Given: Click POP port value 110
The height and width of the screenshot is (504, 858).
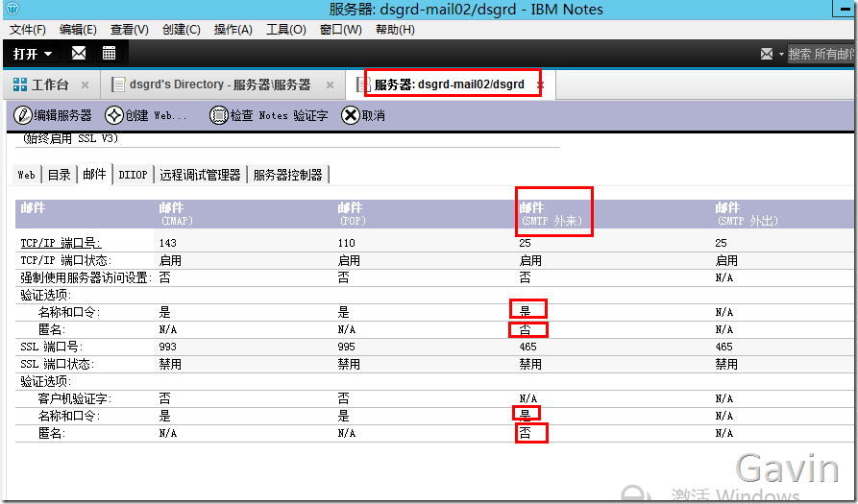Looking at the screenshot, I should point(347,243).
